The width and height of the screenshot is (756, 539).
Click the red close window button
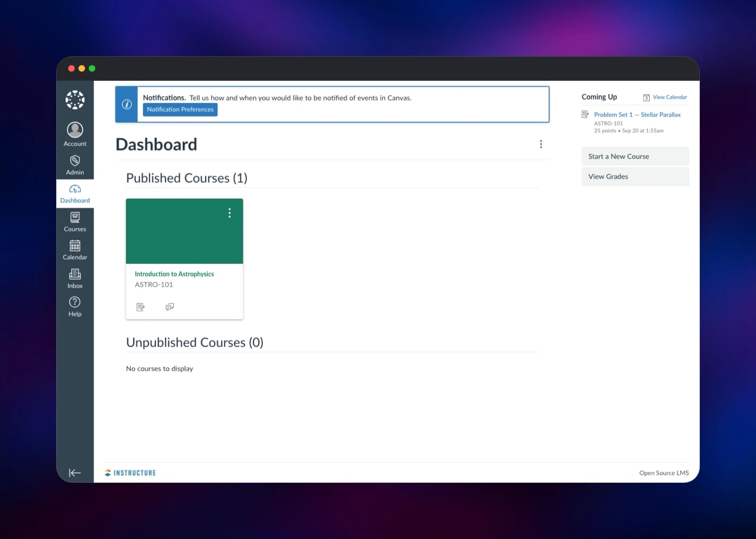click(x=71, y=68)
